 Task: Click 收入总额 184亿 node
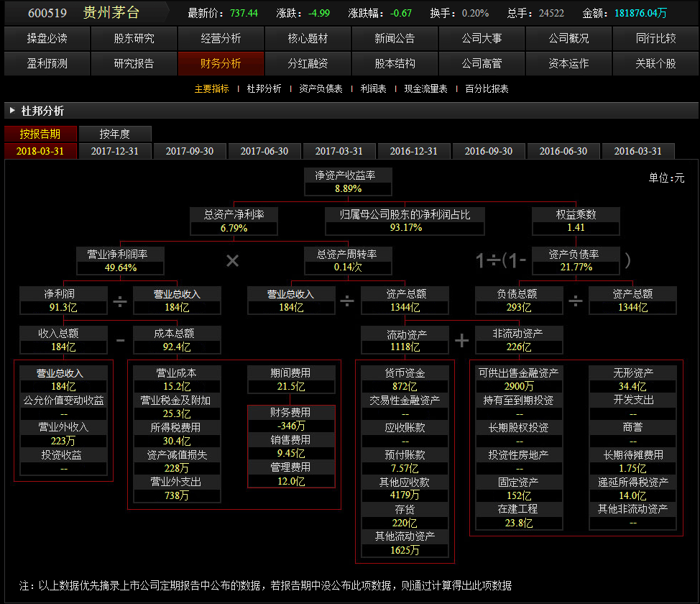pos(63,340)
